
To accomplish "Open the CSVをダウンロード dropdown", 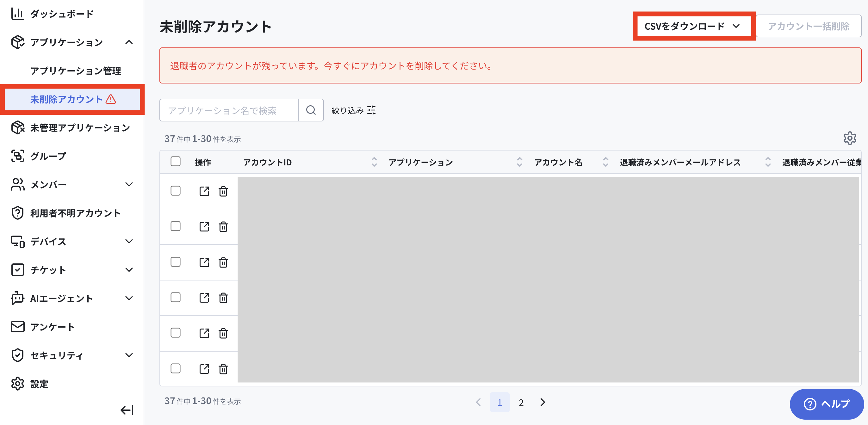I will click(693, 26).
